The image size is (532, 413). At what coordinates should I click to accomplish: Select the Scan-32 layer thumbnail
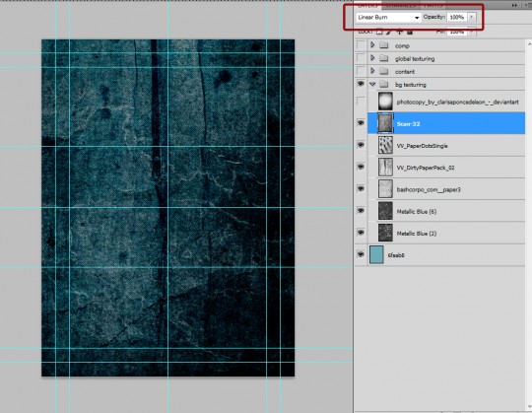click(x=385, y=123)
